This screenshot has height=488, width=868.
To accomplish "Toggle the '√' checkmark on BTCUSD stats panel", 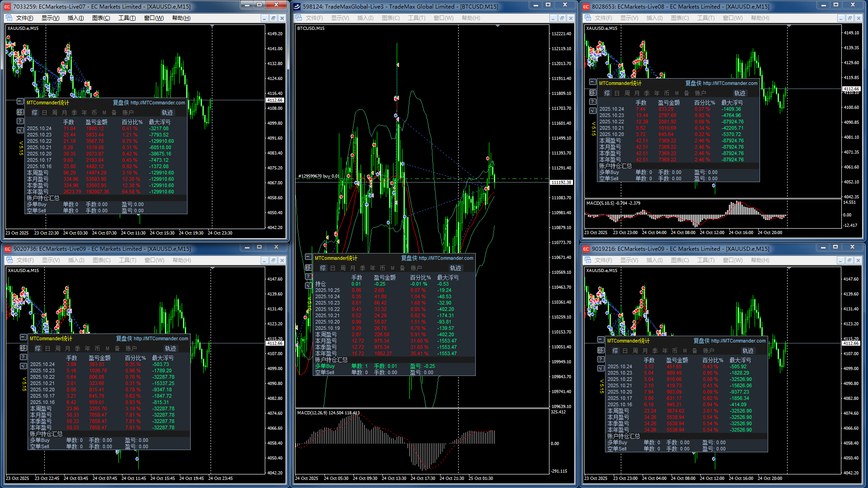I will [309, 286].
